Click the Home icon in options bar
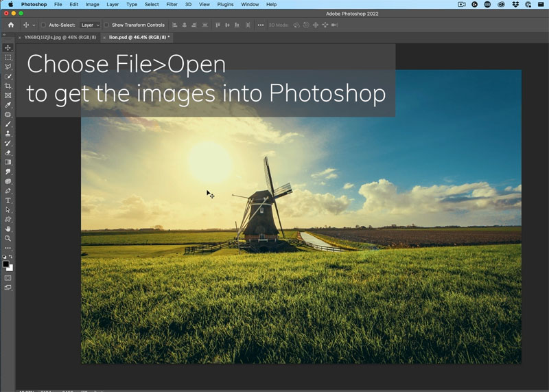Screen dimensions: 549x392 11,25
